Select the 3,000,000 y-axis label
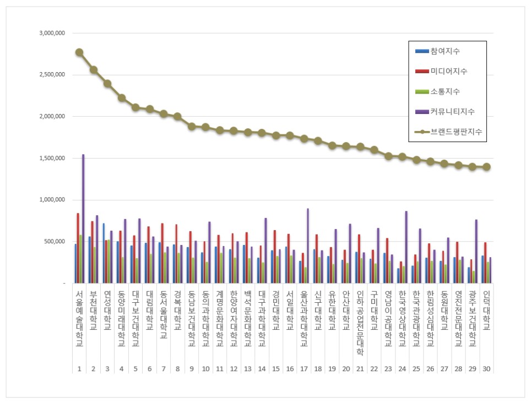This screenshot has height=403, width=532. (52, 33)
